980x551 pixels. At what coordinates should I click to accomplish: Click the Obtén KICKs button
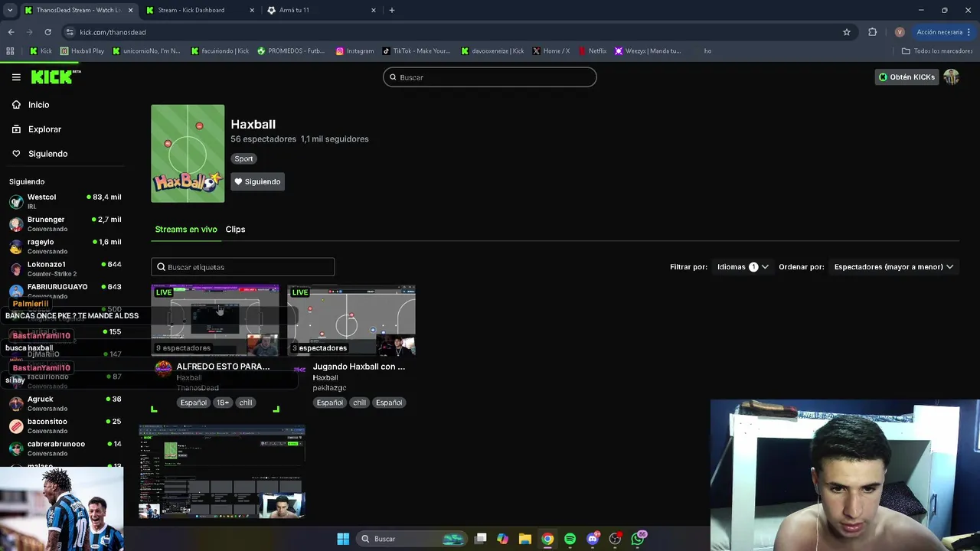(906, 77)
